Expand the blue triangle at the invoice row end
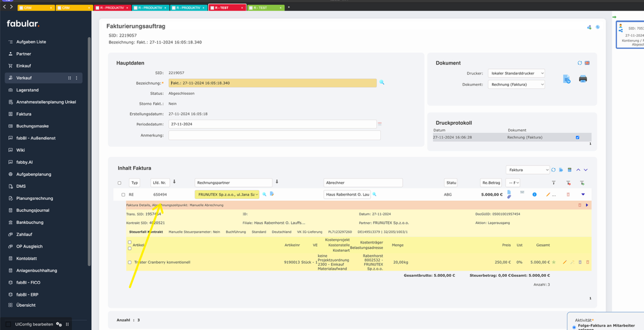Viewport: 644px width, 330px height. (x=583, y=194)
